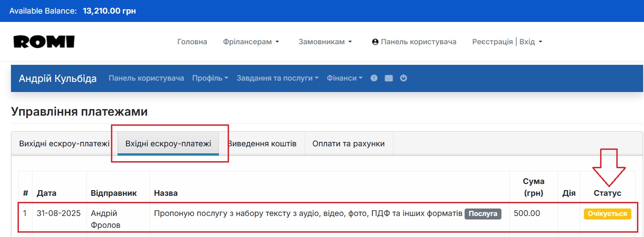The image size is (644, 237).
Task: Open Панель користувача in blue bar
Action: point(147,78)
